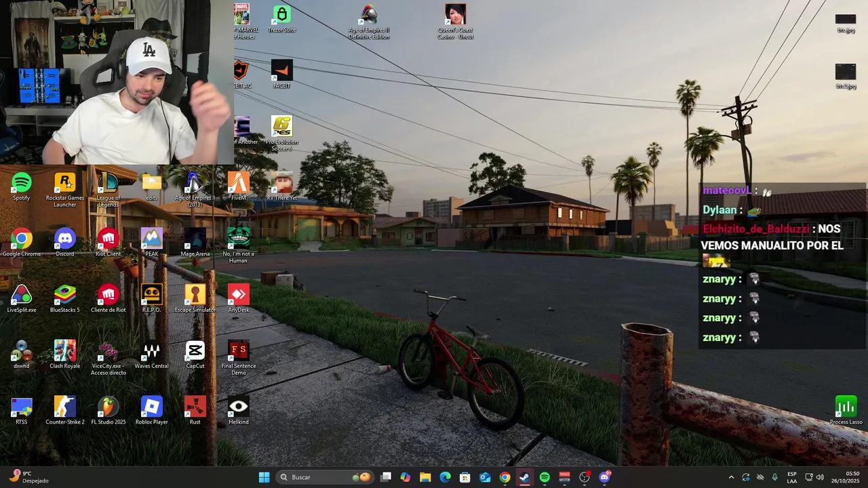Open Microsoft Store taskbar icon

[465, 477]
